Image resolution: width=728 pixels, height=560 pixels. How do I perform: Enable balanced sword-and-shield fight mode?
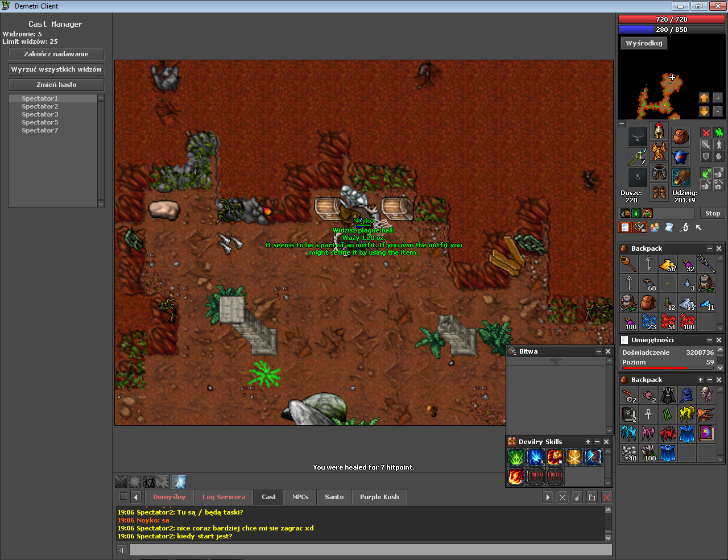tap(706, 145)
